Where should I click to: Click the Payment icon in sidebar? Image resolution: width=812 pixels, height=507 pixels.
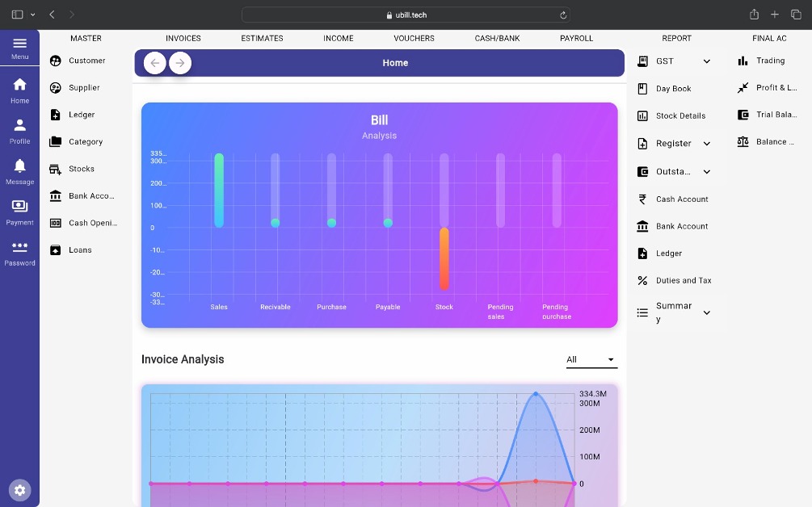coord(19,207)
